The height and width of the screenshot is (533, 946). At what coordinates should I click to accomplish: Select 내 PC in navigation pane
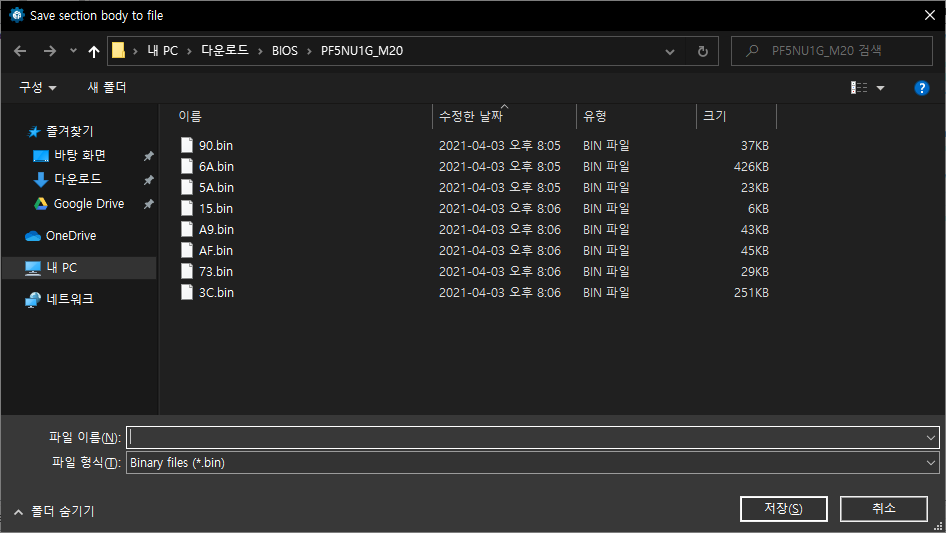79,267
